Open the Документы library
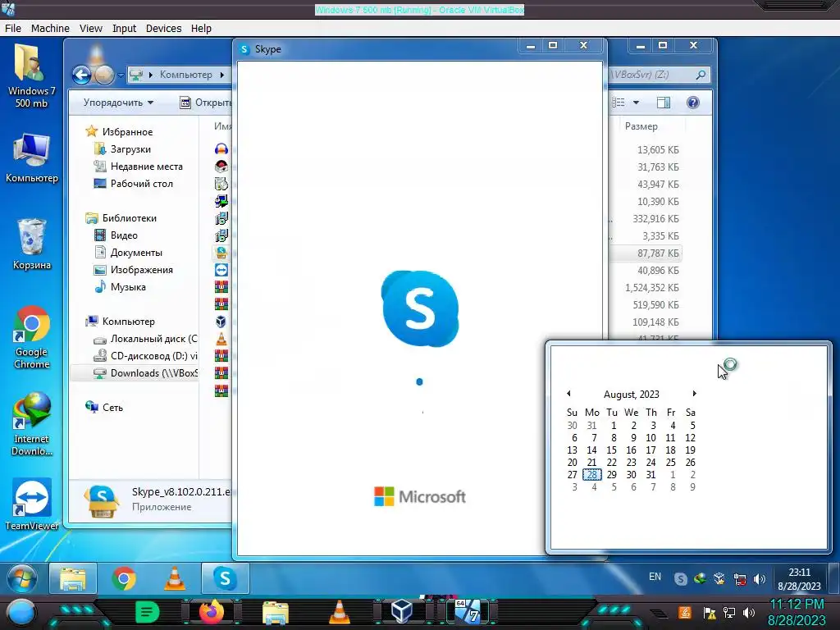840x630 pixels. pyautogui.click(x=136, y=253)
